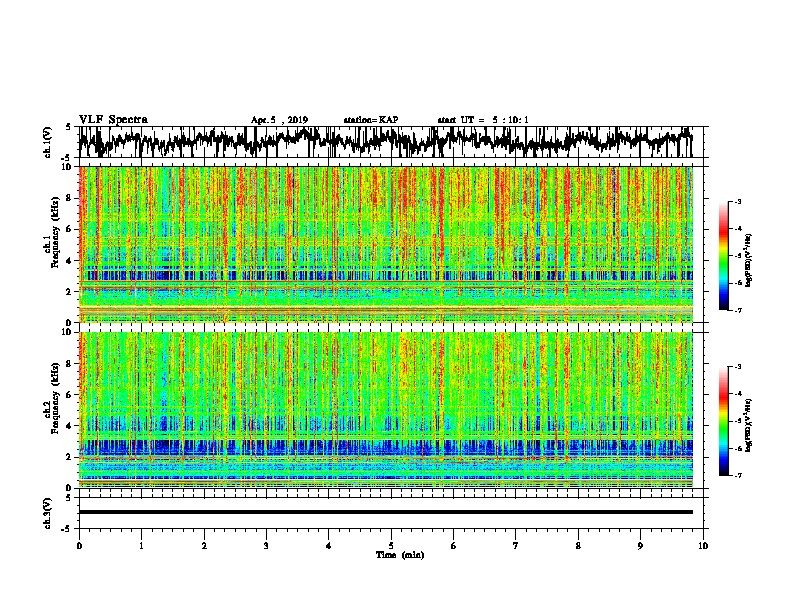The width and height of the screenshot is (792, 612).
Task: Click time axis tick label "5"
Action: 391,546
